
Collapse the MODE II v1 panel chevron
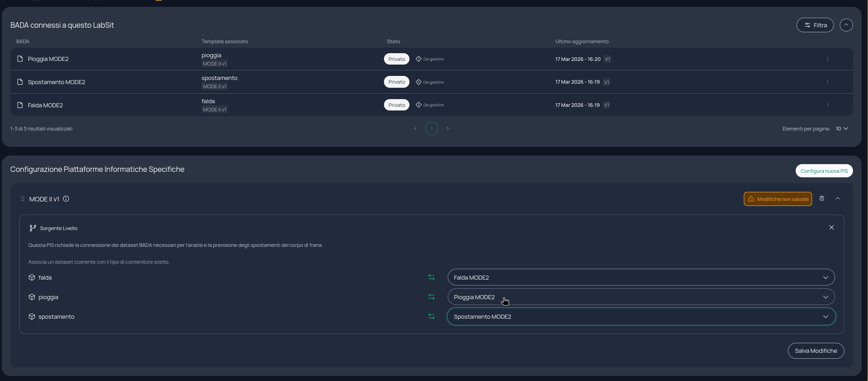(x=838, y=199)
